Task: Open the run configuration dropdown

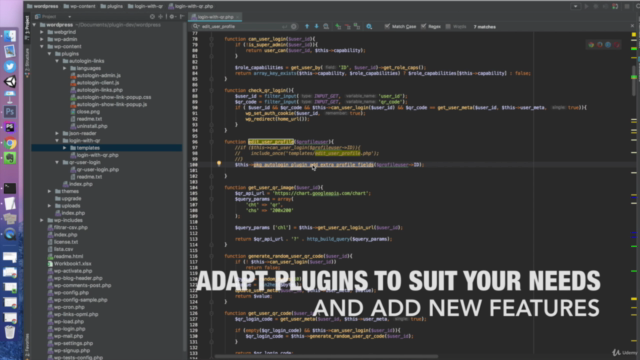Action: 576,7
